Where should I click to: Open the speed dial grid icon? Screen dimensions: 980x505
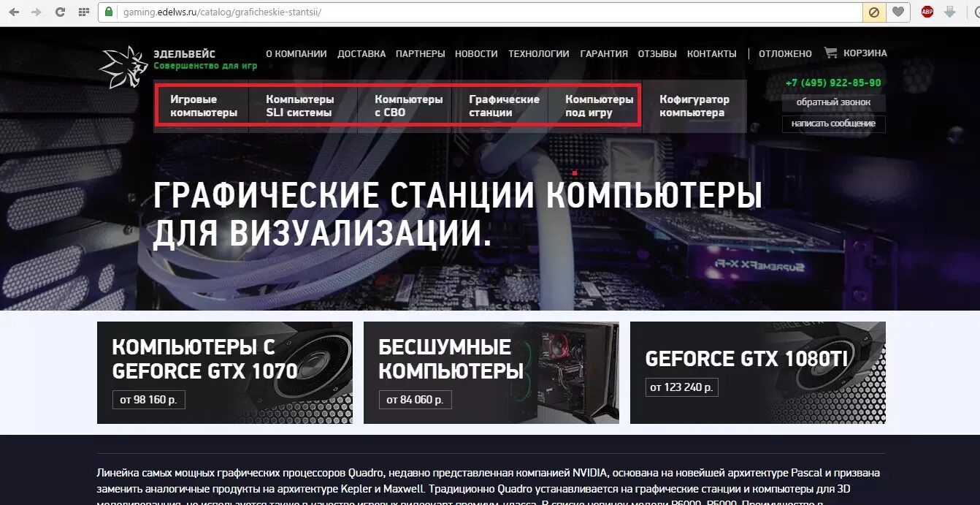84,12
